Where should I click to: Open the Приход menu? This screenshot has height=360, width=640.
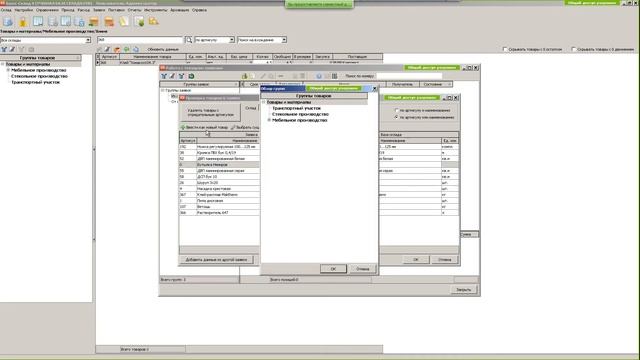pos(68,9)
